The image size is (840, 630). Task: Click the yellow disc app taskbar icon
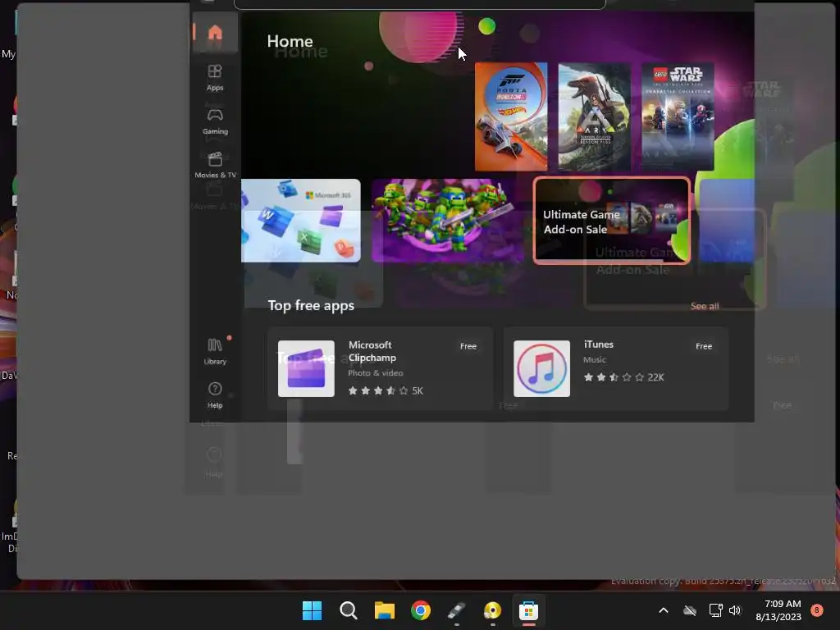[x=492, y=610]
